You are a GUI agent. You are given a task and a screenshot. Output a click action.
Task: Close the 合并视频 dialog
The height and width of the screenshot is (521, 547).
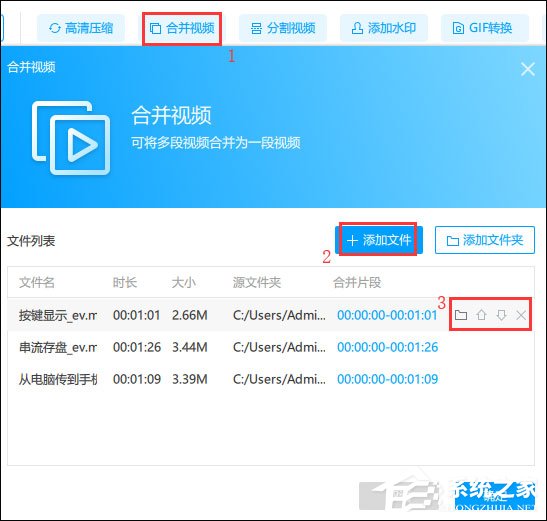pos(527,69)
